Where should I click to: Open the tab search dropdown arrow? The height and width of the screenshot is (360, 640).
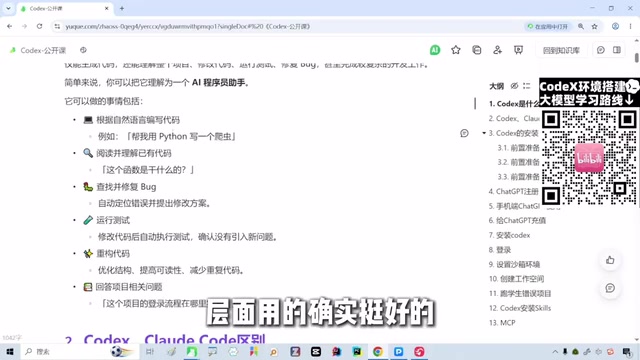8,8
